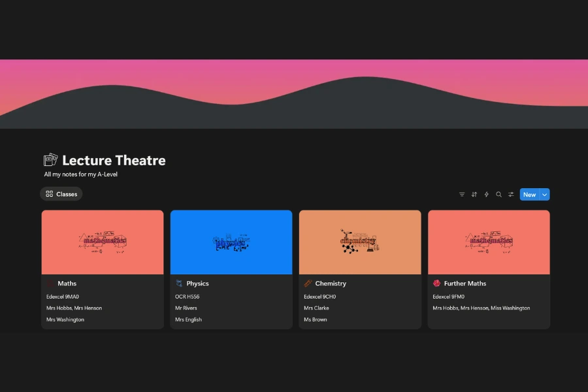
Task: Click the Physics card's small icon
Action: (x=179, y=284)
